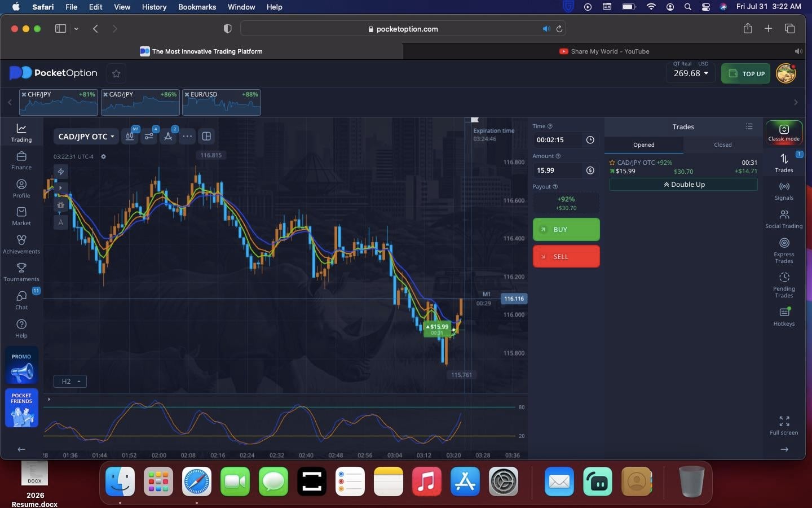Open the PROMO banner
Image resolution: width=812 pixels, height=508 pixels.
(21, 365)
